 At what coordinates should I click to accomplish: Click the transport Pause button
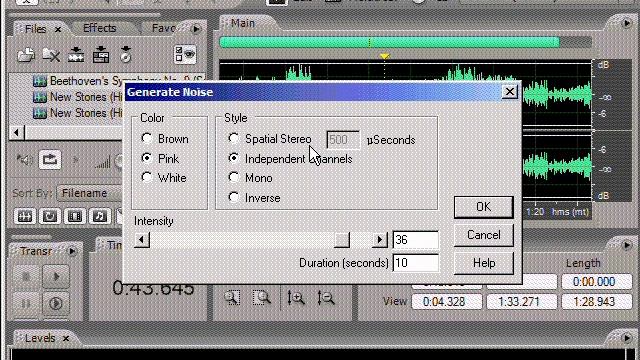pyautogui.click(x=26, y=304)
